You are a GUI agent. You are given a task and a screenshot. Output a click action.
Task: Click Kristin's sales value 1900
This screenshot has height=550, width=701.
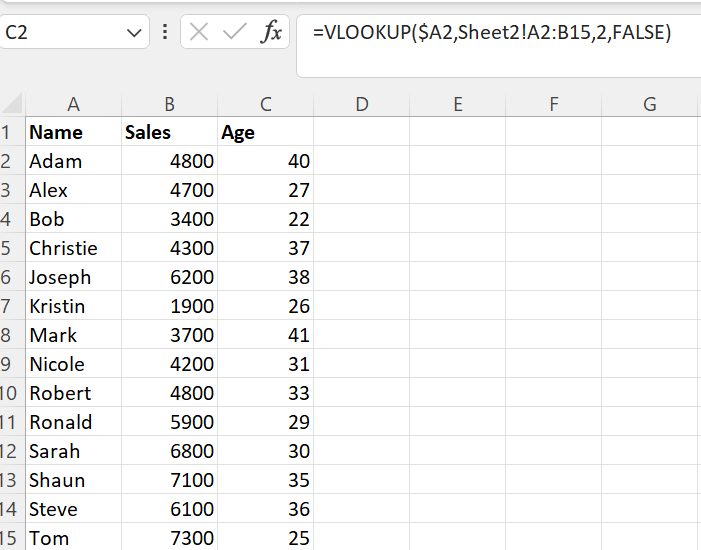pos(169,305)
